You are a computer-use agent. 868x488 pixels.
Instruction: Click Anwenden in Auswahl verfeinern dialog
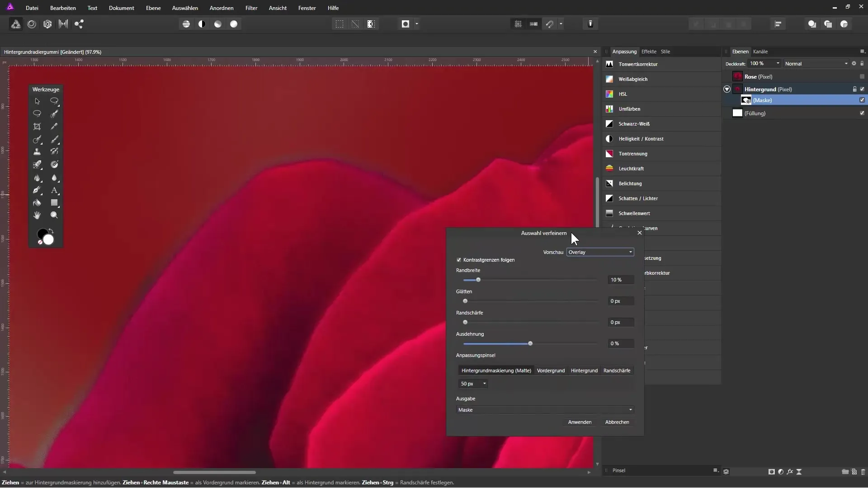pos(580,422)
